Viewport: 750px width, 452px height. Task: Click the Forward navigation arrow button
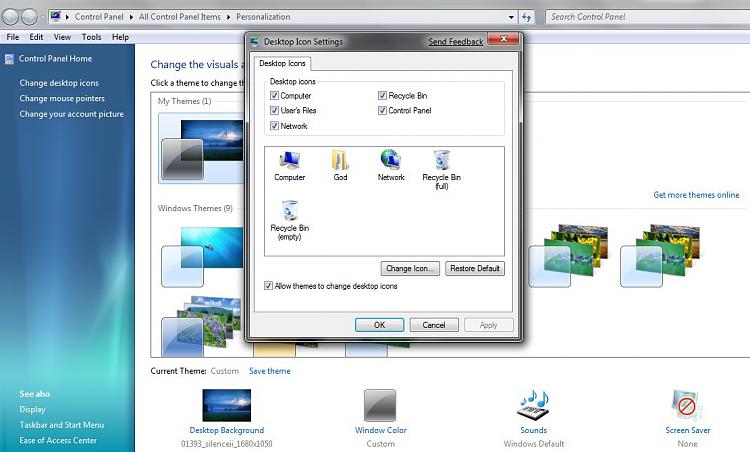coord(29,17)
